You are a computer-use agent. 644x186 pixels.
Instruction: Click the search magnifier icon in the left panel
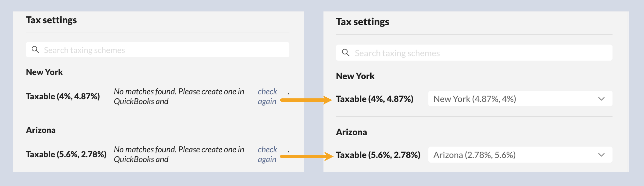pyautogui.click(x=35, y=49)
